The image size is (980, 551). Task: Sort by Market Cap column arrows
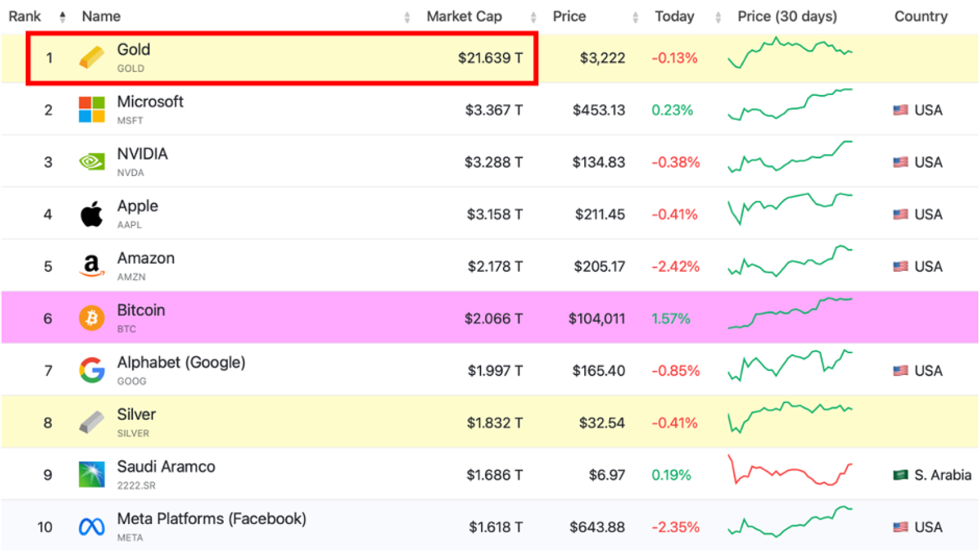click(x=533, y=18)
